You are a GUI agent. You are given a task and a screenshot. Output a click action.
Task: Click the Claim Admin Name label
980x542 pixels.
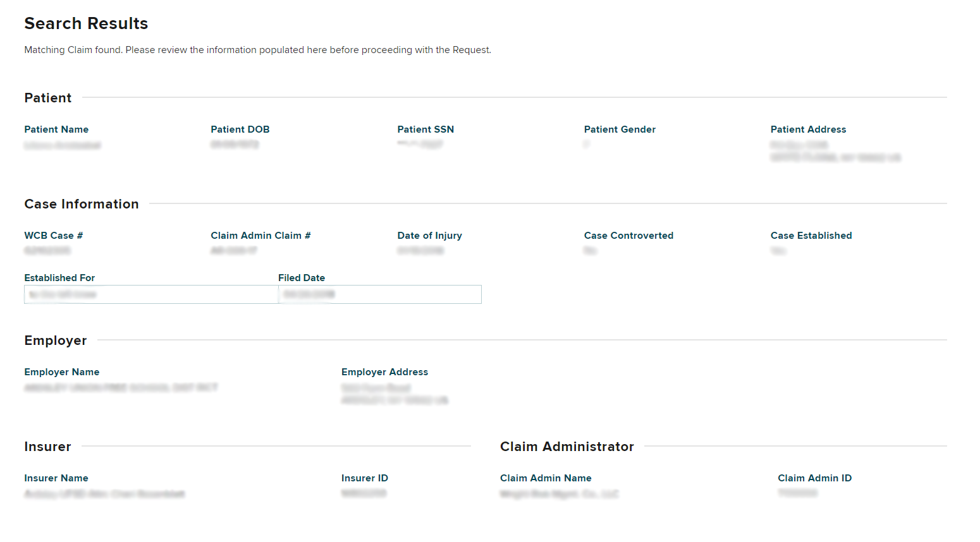click(x=546, y=478)
